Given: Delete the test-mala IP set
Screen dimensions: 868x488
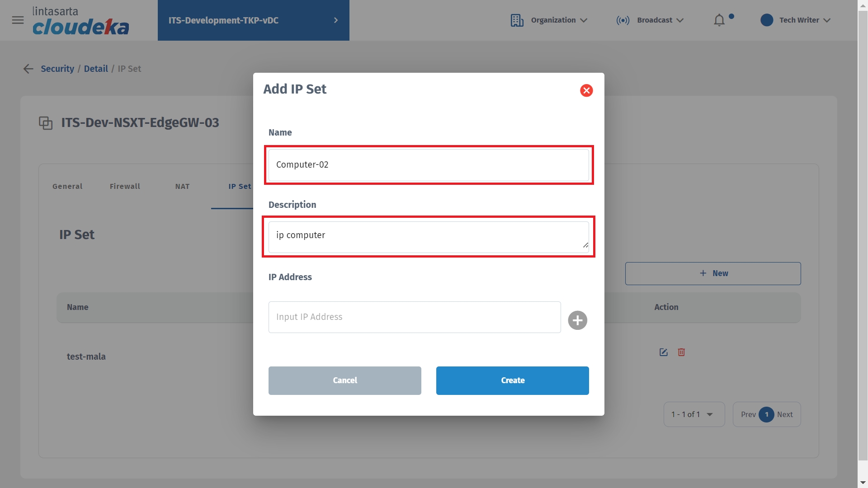Looking at the screenshot, I should click(x=681, y=352).
